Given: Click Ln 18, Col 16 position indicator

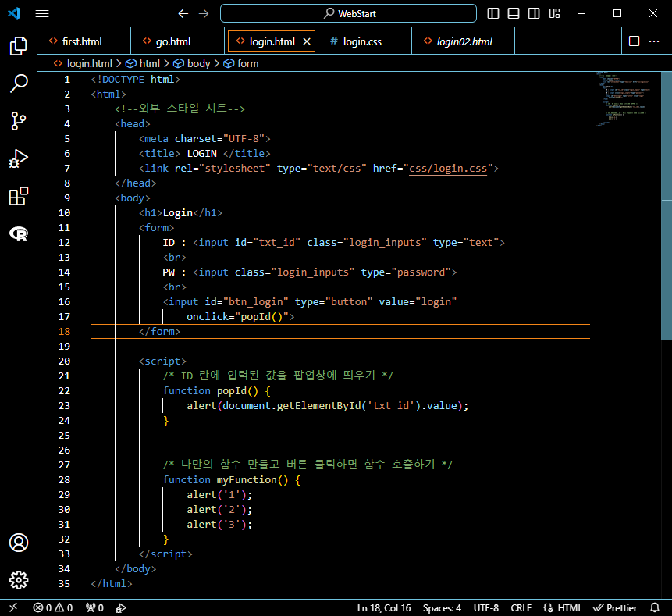Looking at the screenshot, I should coord(384,608).
